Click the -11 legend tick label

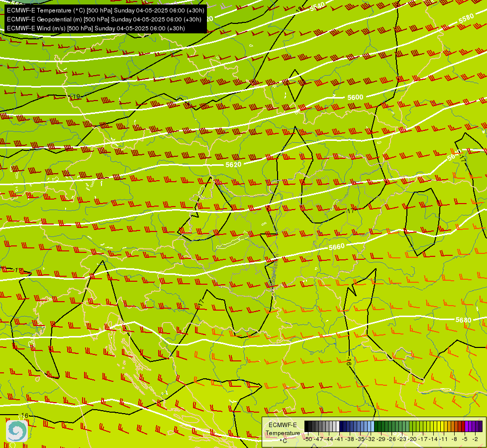click(444, 440)
